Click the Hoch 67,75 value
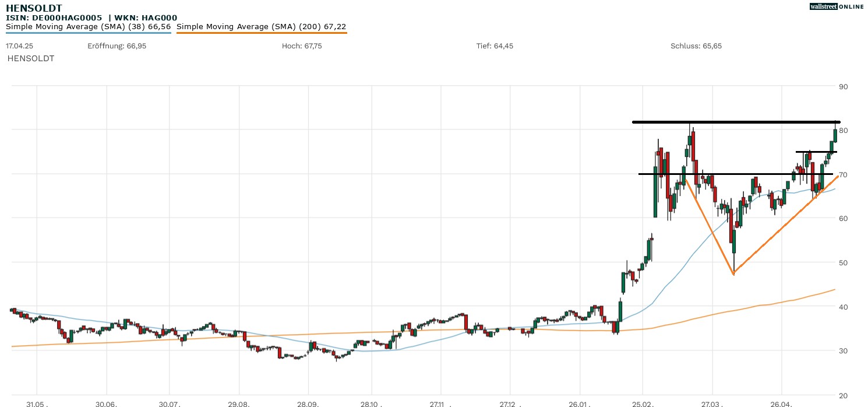Viewport: 868px width, 407px height. pyautogui.click(x=302, y=46)
